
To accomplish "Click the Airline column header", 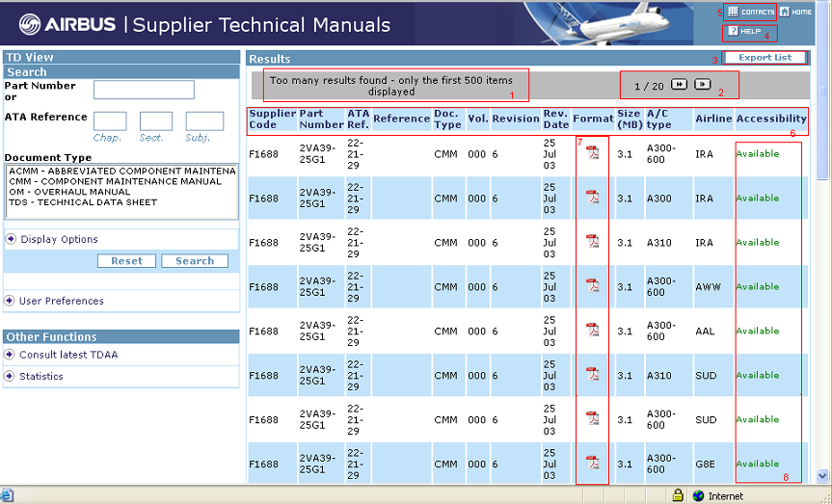I will point(713,119).
